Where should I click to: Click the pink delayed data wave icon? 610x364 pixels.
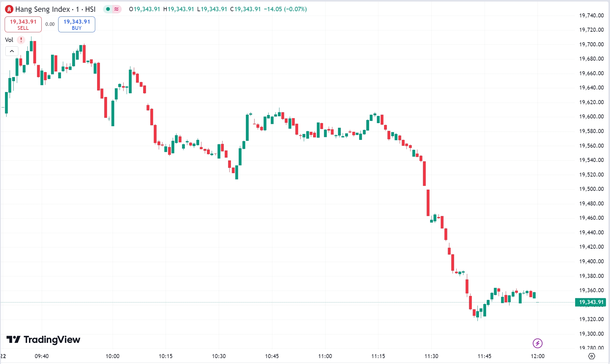(x=116, y=9)
